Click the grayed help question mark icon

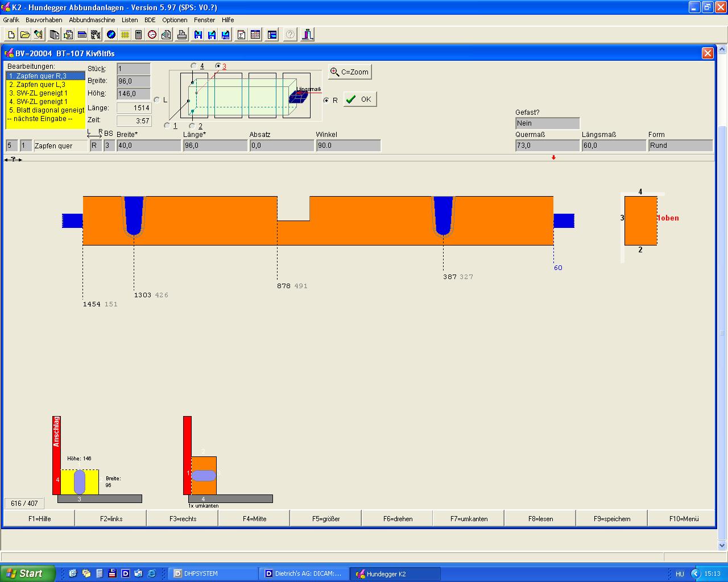pyautogui.click(x=290, y=35)
